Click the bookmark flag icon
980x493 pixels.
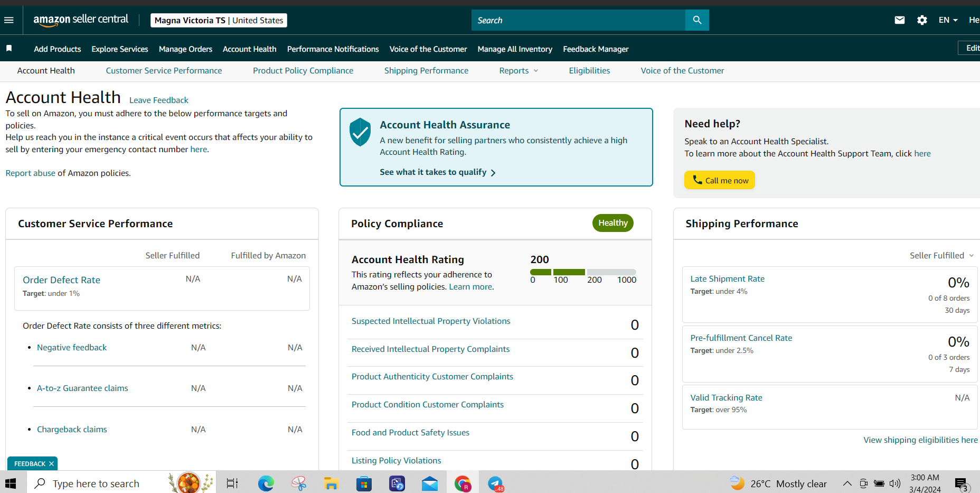(9, 49)
